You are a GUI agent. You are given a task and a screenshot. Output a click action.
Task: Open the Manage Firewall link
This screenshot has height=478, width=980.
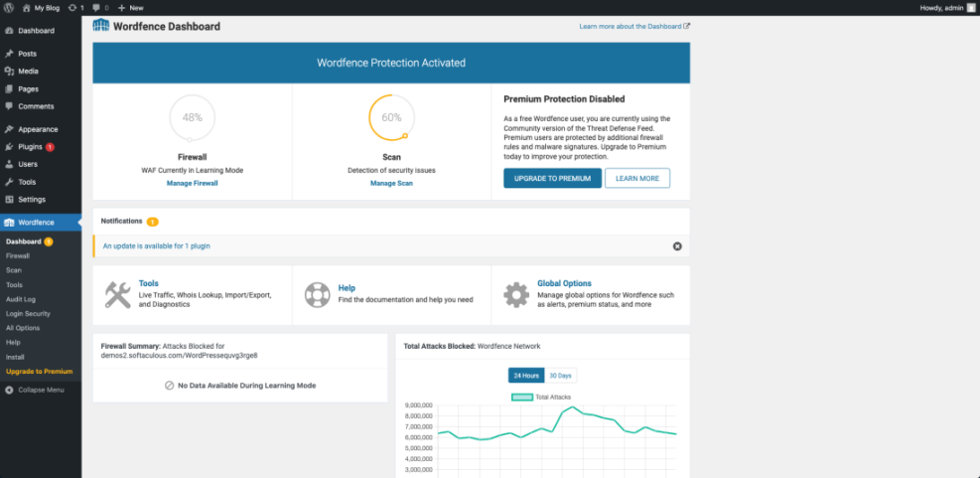pos(192,183)
